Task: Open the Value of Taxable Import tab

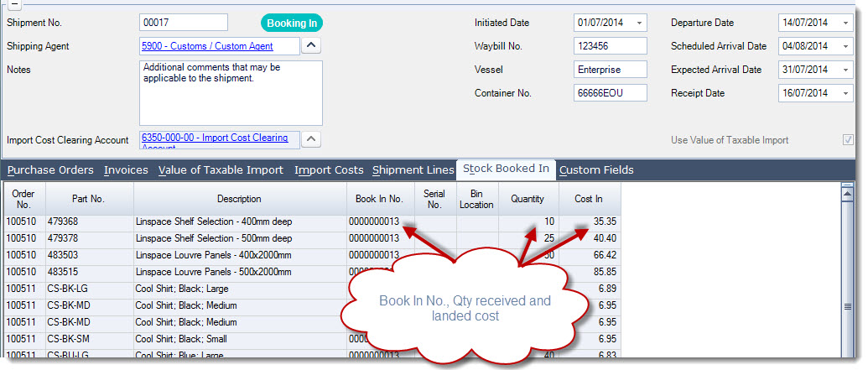Action: (x=221, y=170)
